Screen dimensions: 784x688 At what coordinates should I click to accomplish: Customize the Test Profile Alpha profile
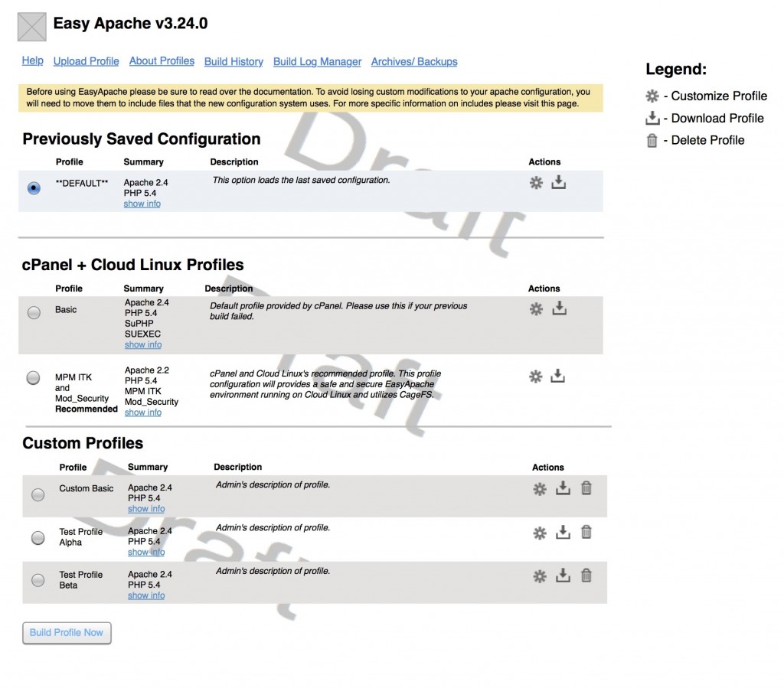pos(541,532)
